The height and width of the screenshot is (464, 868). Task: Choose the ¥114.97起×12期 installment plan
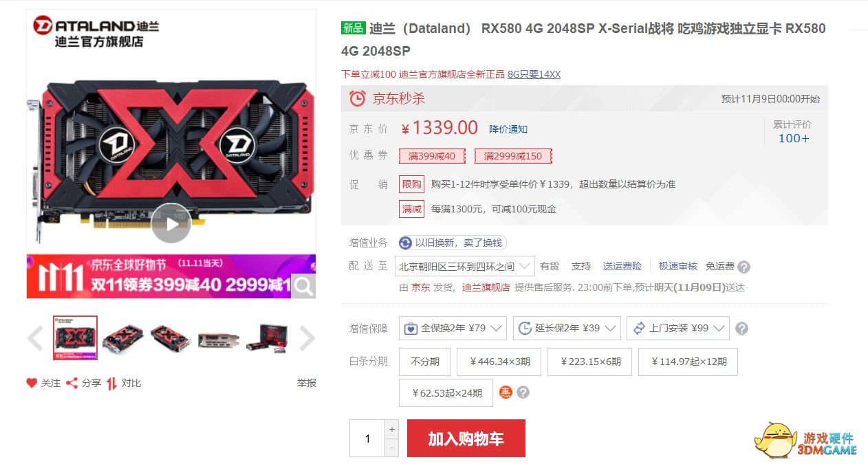click(x=688, y=362)
